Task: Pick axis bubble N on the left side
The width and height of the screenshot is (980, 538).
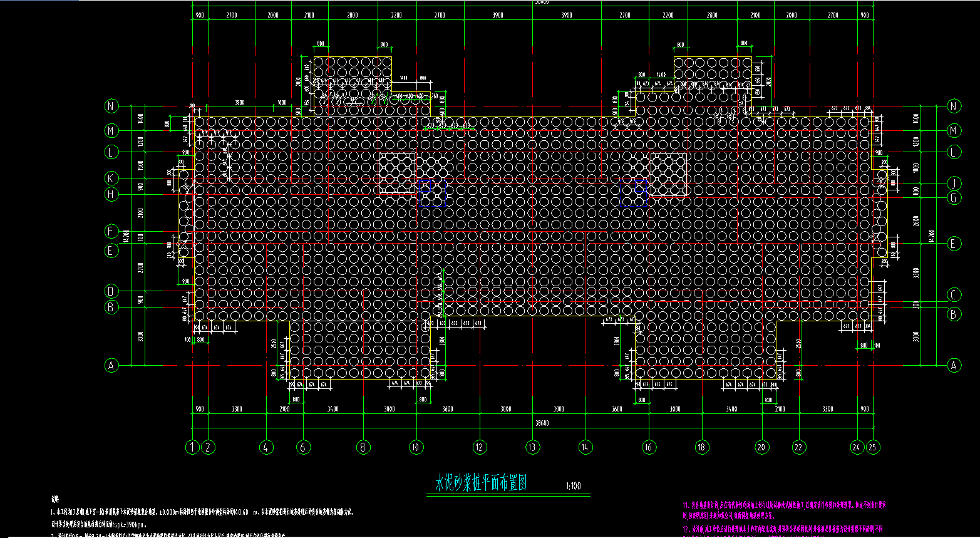Action: (111, 106)
